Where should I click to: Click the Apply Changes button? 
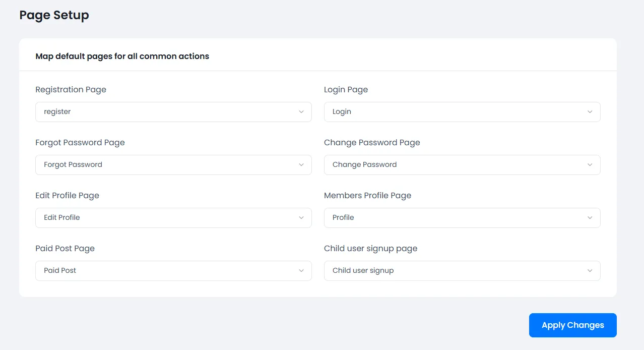(x=572, y=325)
